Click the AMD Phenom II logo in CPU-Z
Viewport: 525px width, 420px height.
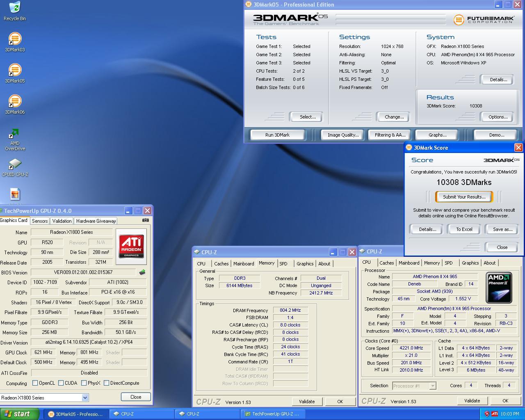(499, 288)
